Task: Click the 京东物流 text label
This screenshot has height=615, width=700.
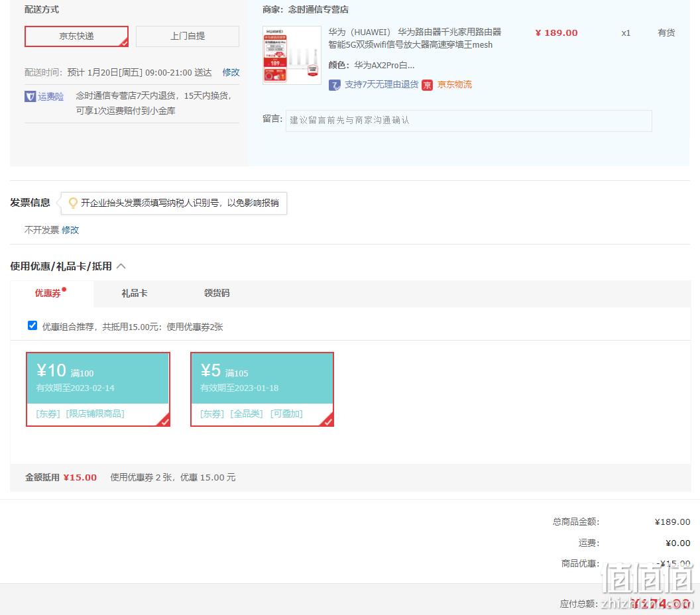Action: coord(455,84)
